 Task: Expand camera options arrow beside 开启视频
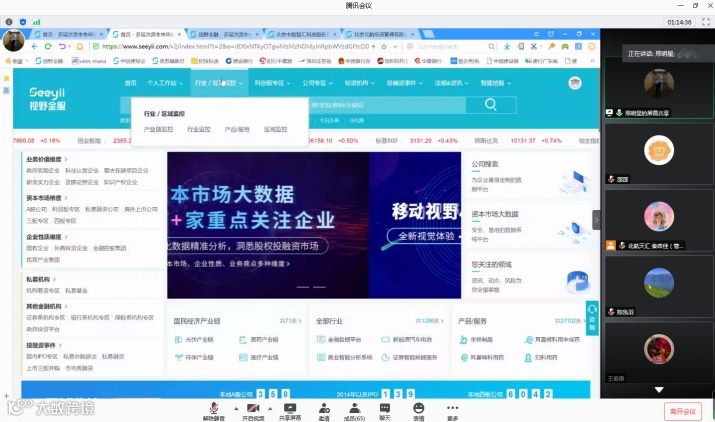click(x=270, y=408)
